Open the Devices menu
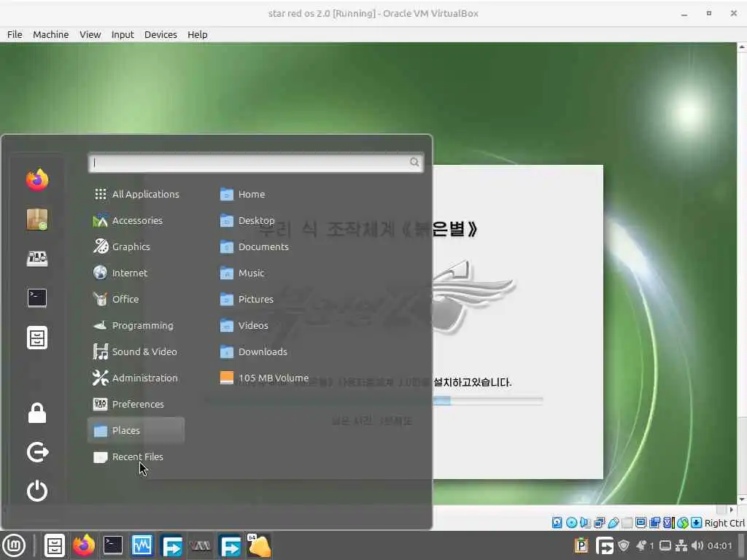 pos(160,35)
